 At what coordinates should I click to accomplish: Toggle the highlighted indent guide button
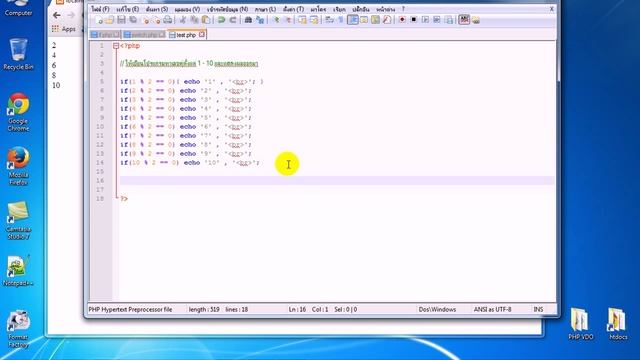coord(353,20)
